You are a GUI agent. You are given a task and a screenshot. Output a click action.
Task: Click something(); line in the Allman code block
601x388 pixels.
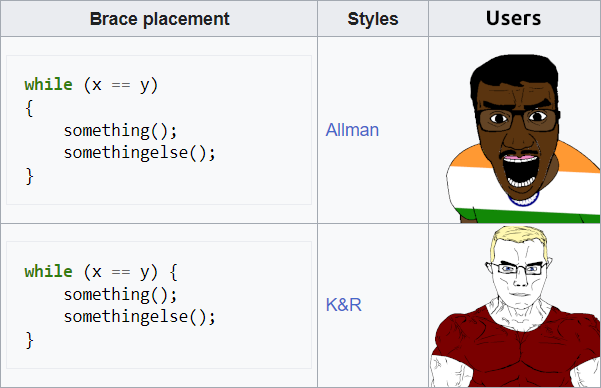point(120,131)
